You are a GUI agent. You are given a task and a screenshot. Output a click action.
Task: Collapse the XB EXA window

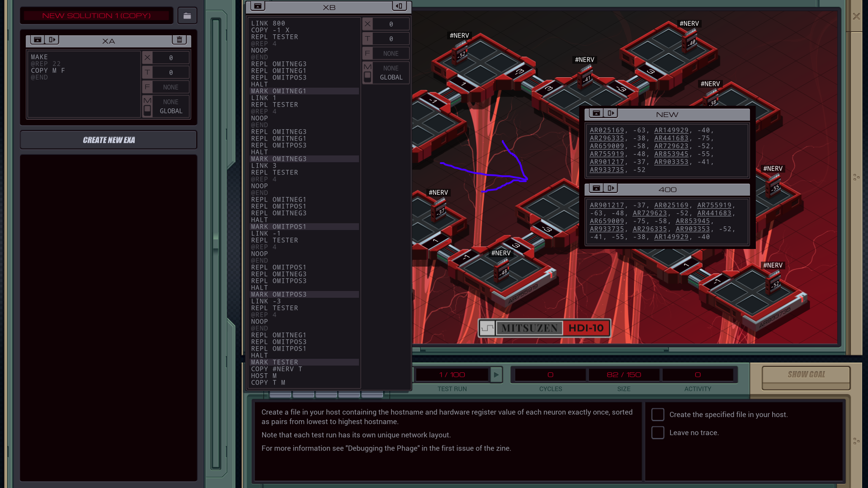coord(258,6)
